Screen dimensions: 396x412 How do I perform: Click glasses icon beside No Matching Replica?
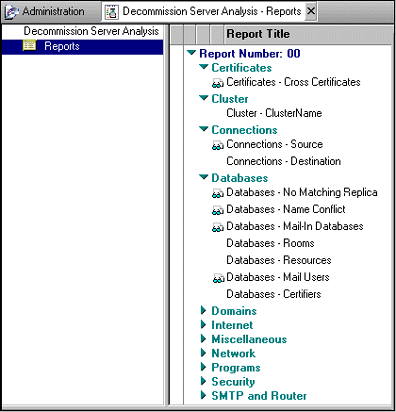[218, 193]
